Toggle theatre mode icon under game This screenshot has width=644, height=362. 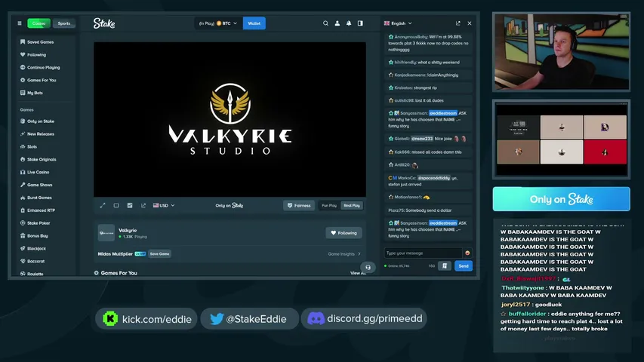pyautogui.click(x=116, y=205)
